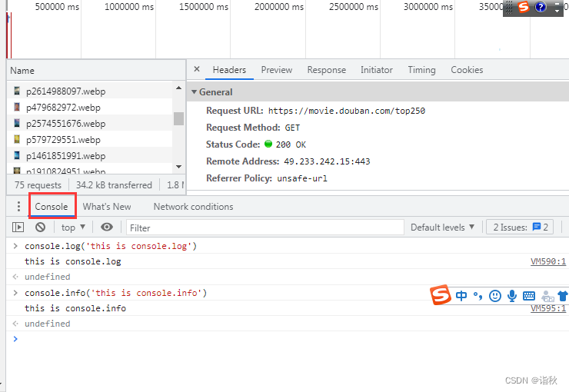This screenshot has width=569, height=392.
Task: Click remote address 49.233.242.15:443
Action: point(327,161)
